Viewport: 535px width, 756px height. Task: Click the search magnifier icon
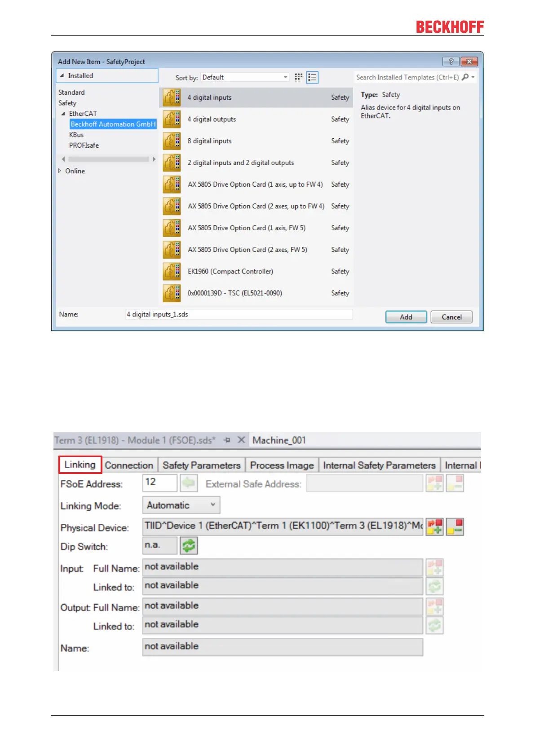point(465,77)
